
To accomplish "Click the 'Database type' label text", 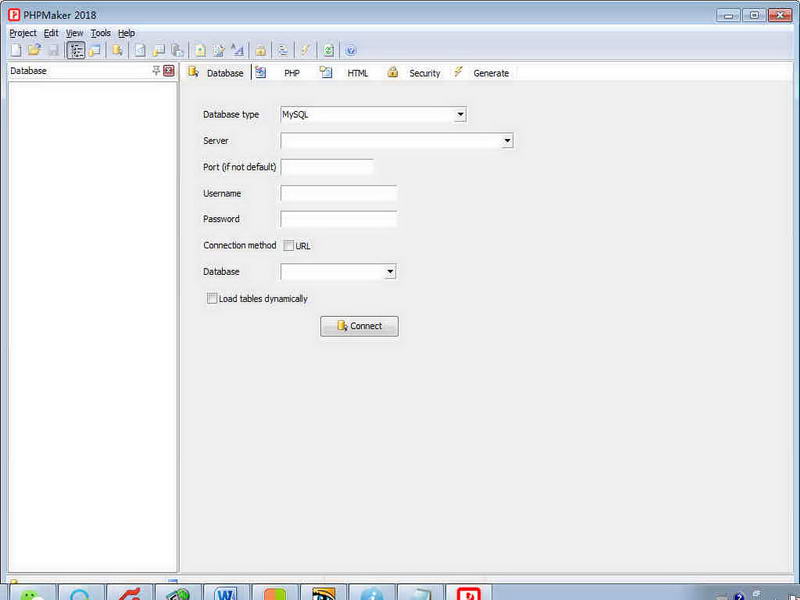I will tap(231, 114).
